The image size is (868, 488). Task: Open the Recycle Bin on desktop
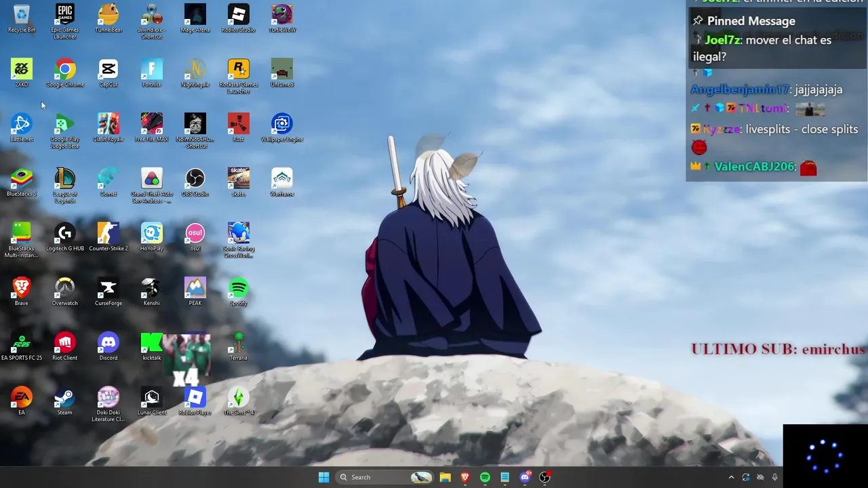(22, 19)
